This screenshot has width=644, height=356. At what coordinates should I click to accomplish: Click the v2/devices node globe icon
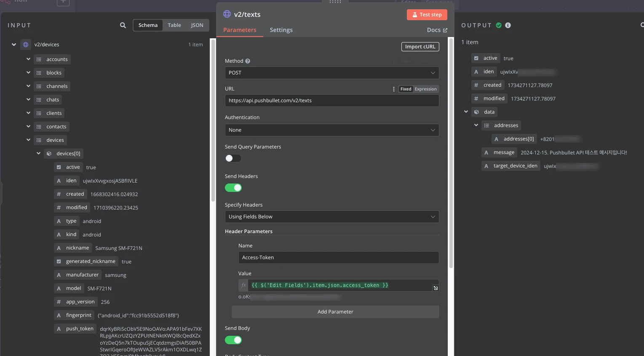pyautogui.click(x=26, y=45)
